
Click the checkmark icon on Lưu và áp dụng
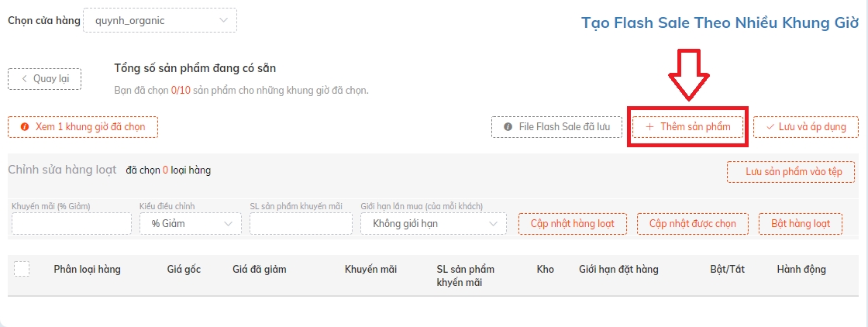(770, 127)
